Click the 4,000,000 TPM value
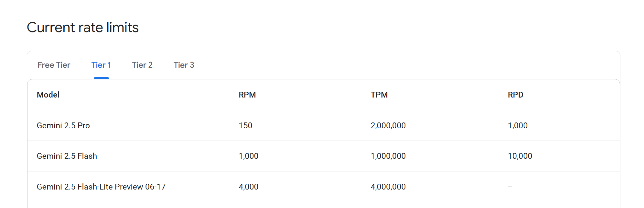This screenshot has height=208, width=644. click(388, 187)
